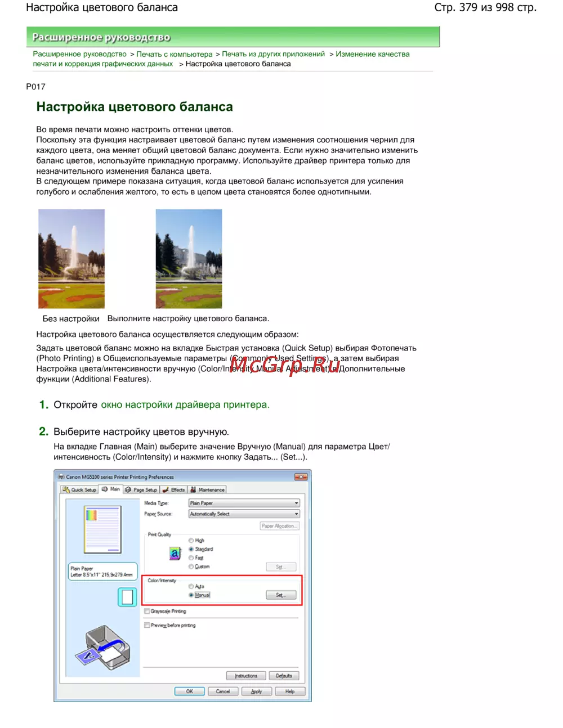Click the portrait orientation page icon
Screen dimensions: 563x728
127,597
